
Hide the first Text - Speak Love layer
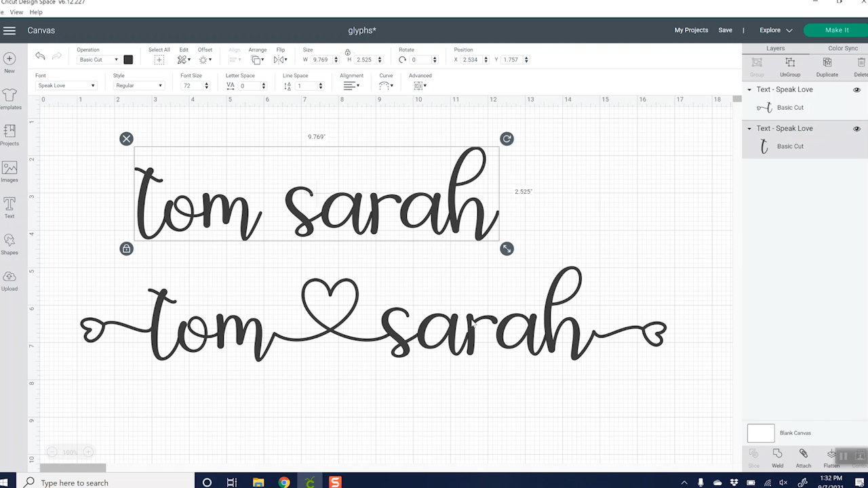coord(856,89)
